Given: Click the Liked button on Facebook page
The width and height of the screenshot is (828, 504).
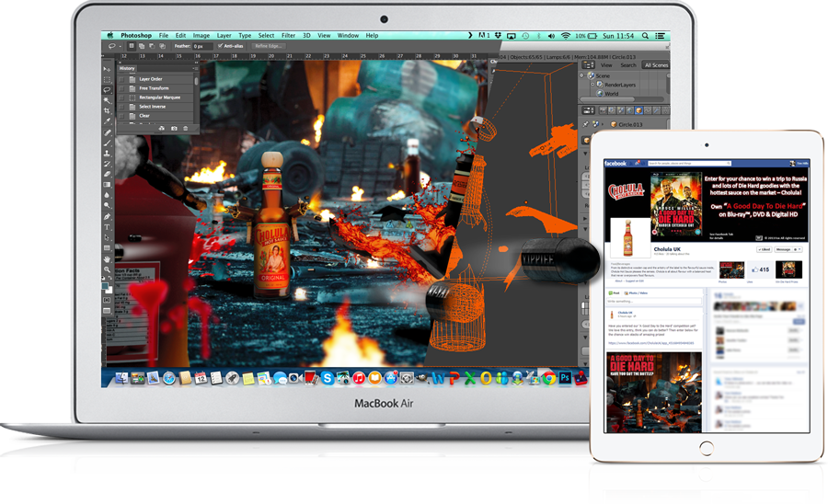Looking at the screenshot, I should pyautogui.click(x=765, y=249).
